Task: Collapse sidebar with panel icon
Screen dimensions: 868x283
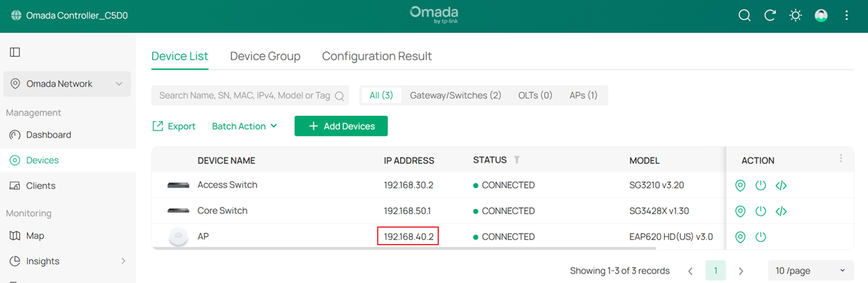Action: click(15, 52)
